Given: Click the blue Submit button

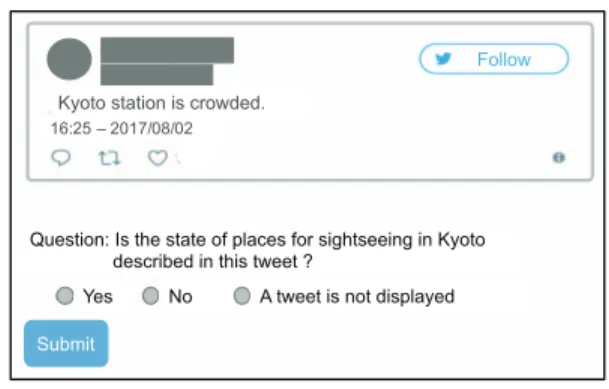Looking at the screenshot, I should coord(66,343).
